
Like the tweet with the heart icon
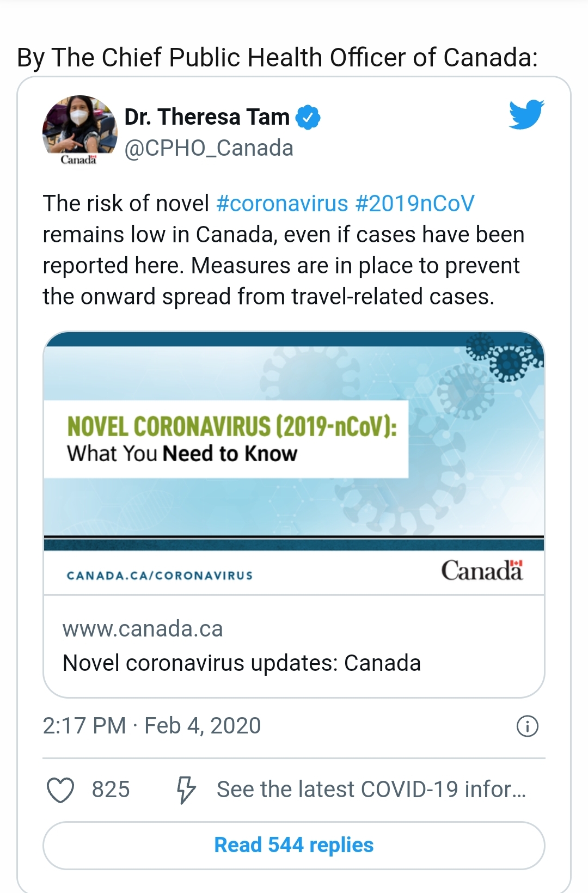(60, 790)
